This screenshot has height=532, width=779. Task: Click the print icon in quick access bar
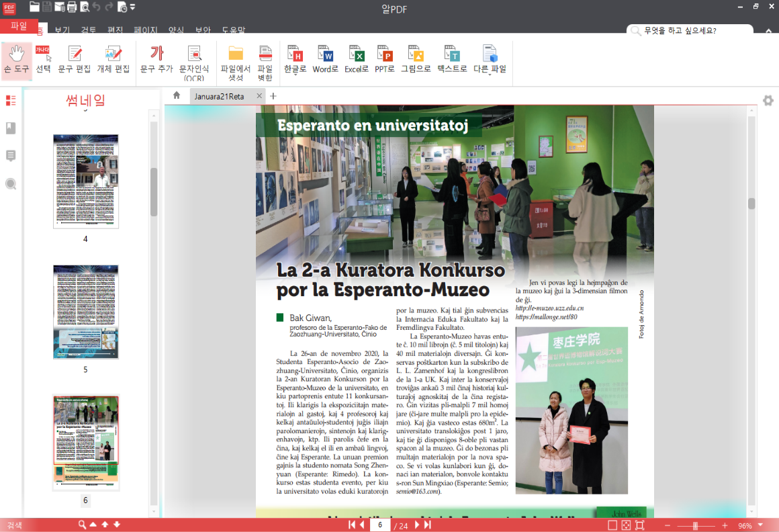72,7
